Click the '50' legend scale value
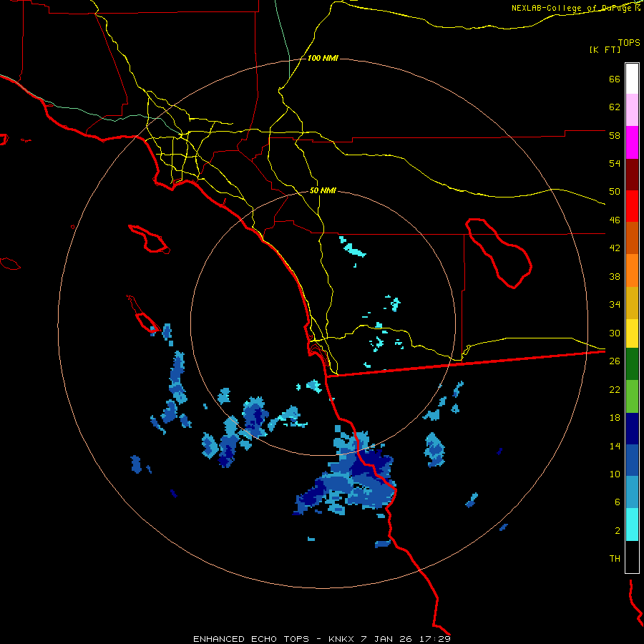This screenshot has height=644, width=644. 615,191
